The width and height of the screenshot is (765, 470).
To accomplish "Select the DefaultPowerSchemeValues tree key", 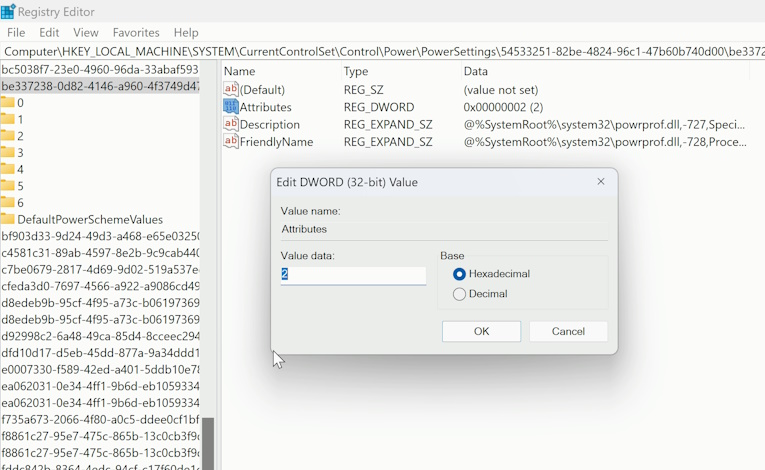I will 90,219.
